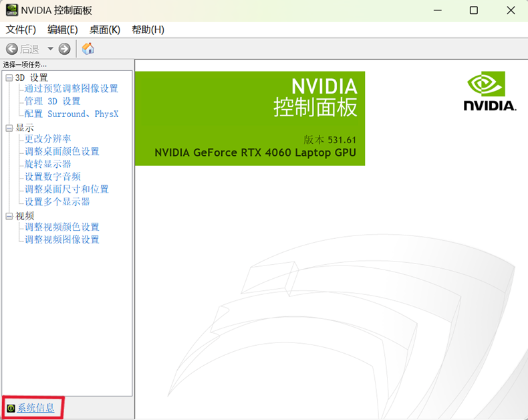Open 调整桌面颜色设置

[x=62, y=151]
